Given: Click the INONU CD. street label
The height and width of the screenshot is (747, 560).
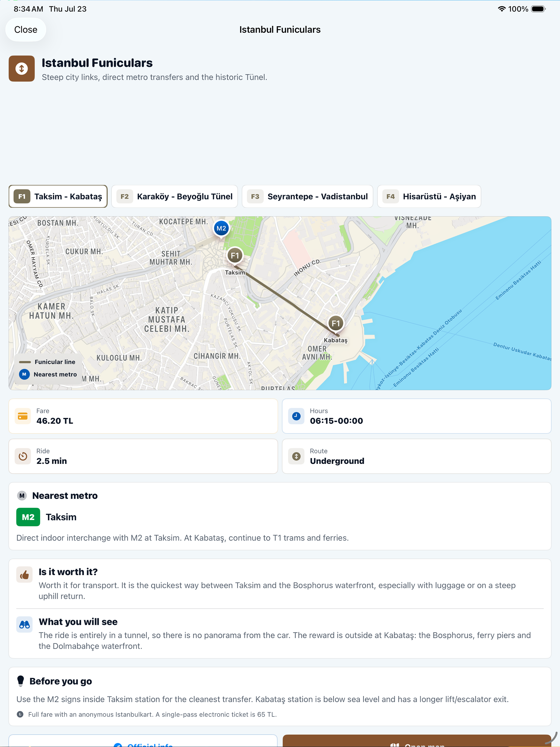Looking at the screenshot, I should [307, 267].
